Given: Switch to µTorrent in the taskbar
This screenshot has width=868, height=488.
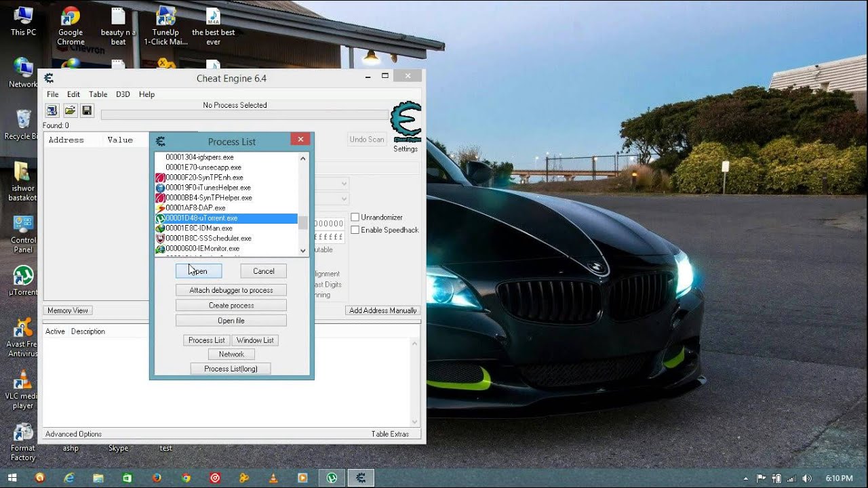Looking at the screenshot, I should pos(332,478).
